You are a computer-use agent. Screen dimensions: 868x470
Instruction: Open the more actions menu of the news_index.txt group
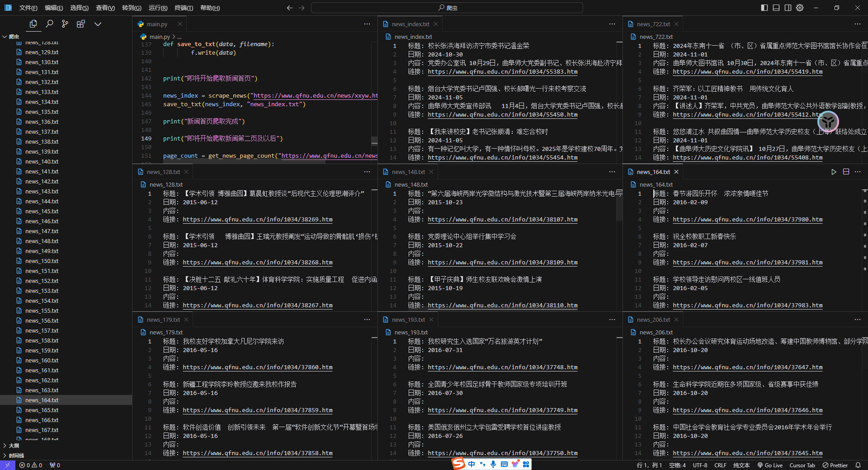(x=612, y=24)
